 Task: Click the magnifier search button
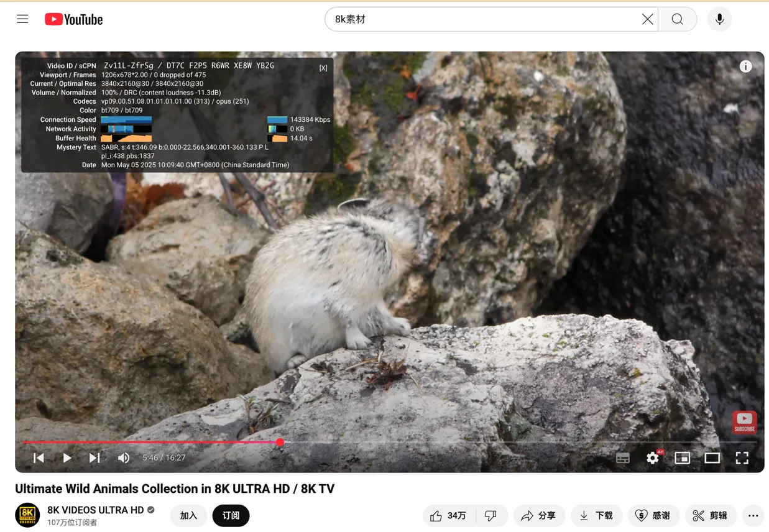pyautogui.click(x=677, y=19)
